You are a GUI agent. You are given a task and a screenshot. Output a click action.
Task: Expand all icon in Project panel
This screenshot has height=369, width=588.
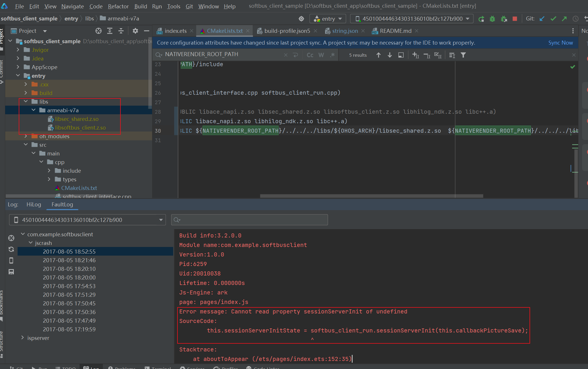pos(110,31)
